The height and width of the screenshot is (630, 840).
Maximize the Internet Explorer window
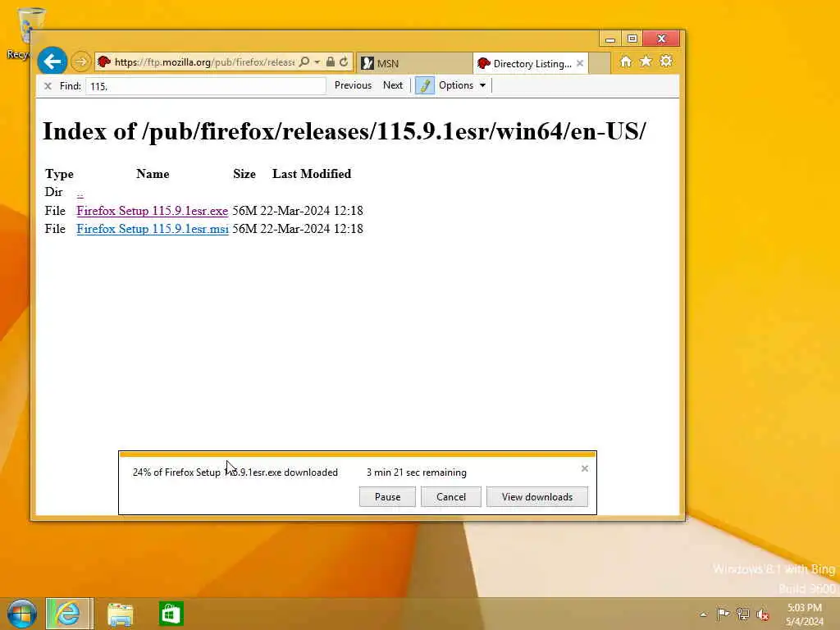[632, 39]
